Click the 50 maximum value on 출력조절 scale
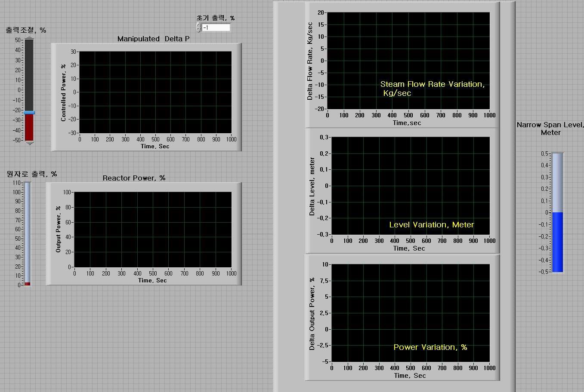 coord(18,40)
